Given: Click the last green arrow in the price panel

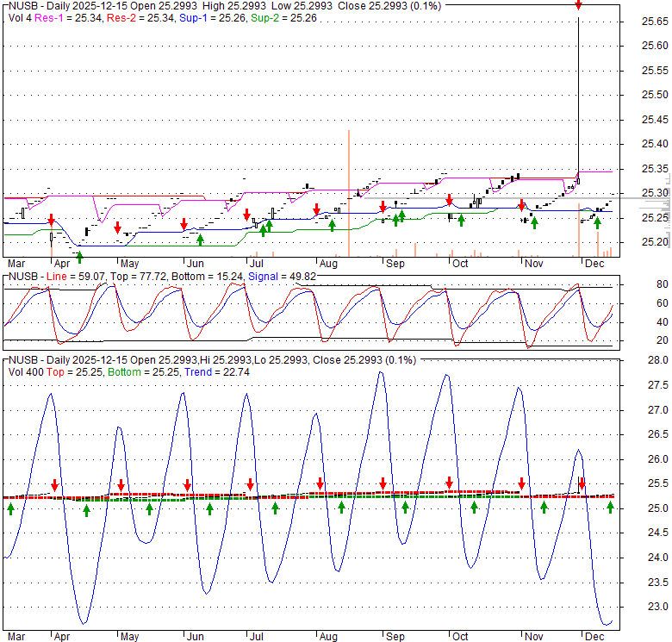Looking at the screenshot, I should [597, 224].
